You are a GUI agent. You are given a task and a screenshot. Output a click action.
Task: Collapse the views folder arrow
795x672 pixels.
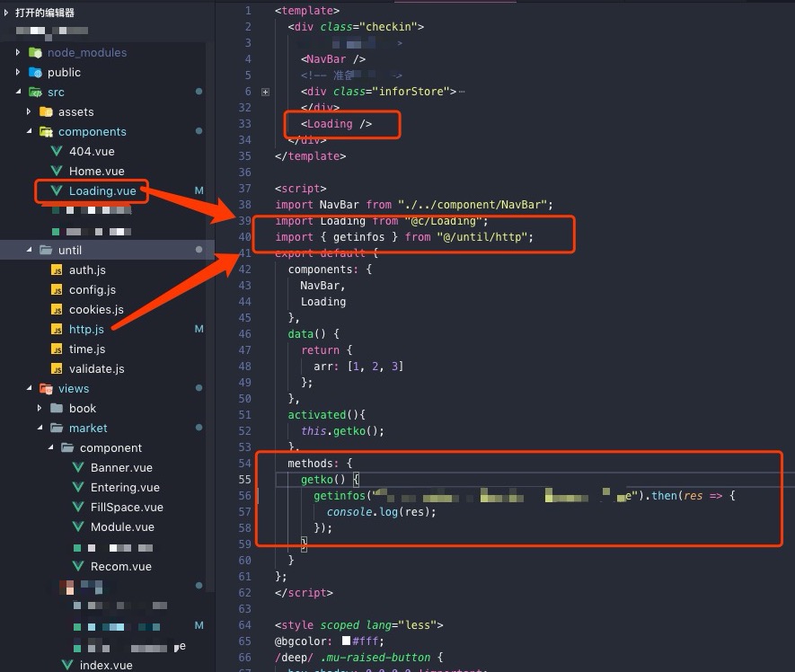29,388
